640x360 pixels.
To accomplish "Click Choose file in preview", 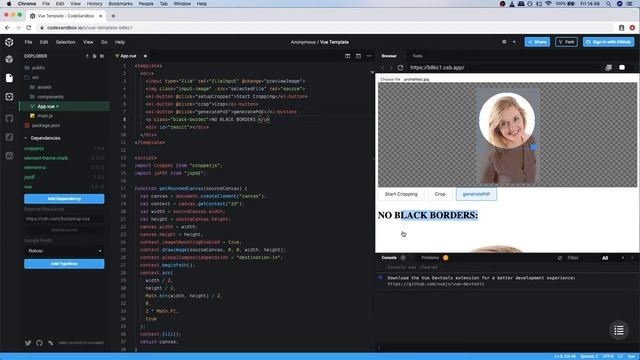I will click(x=391, y=79).
